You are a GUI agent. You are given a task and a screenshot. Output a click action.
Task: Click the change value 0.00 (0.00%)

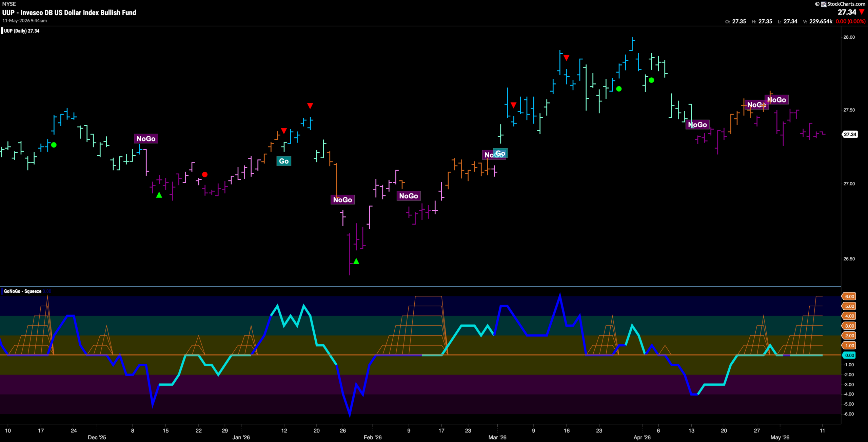point(850,21)
